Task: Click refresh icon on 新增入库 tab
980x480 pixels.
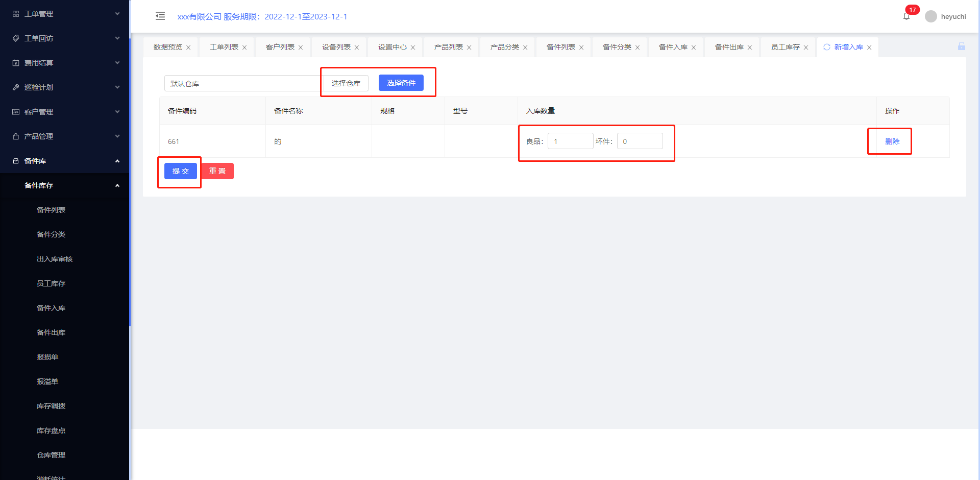Action: (x=827, y=47)
